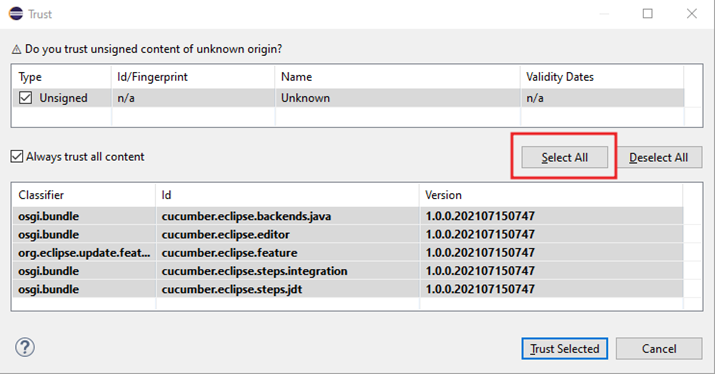Click n/a under Validity Dates column
715x374 pixels.
535,98
